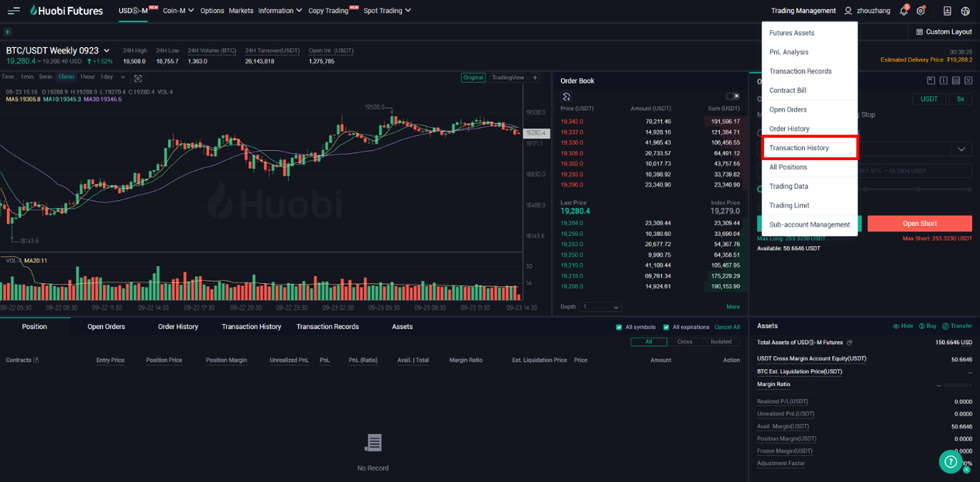
Task: Expand the Information dropdown
Action: coord(280,11)
